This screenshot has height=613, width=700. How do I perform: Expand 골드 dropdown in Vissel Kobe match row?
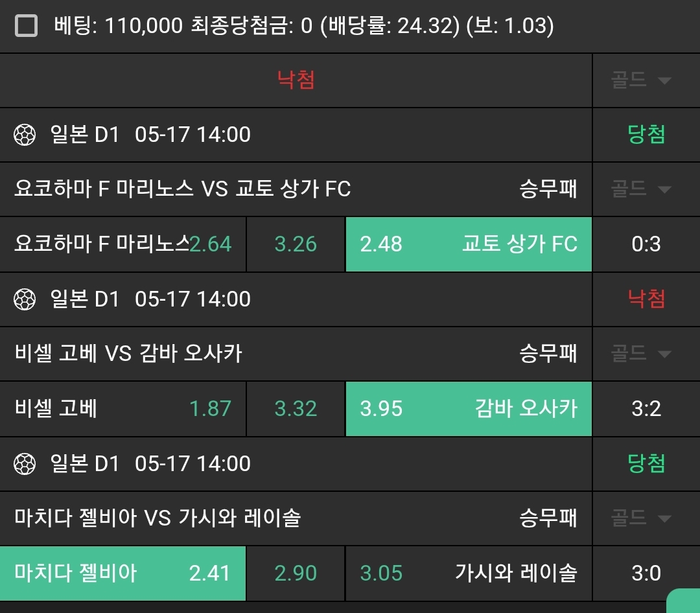point(640,354)
